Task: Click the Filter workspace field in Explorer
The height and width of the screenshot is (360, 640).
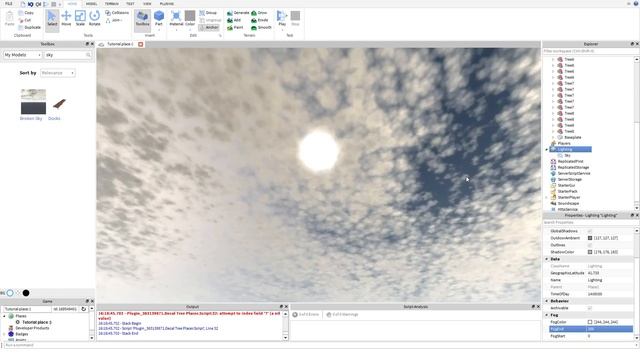Action: click(589, 51)
